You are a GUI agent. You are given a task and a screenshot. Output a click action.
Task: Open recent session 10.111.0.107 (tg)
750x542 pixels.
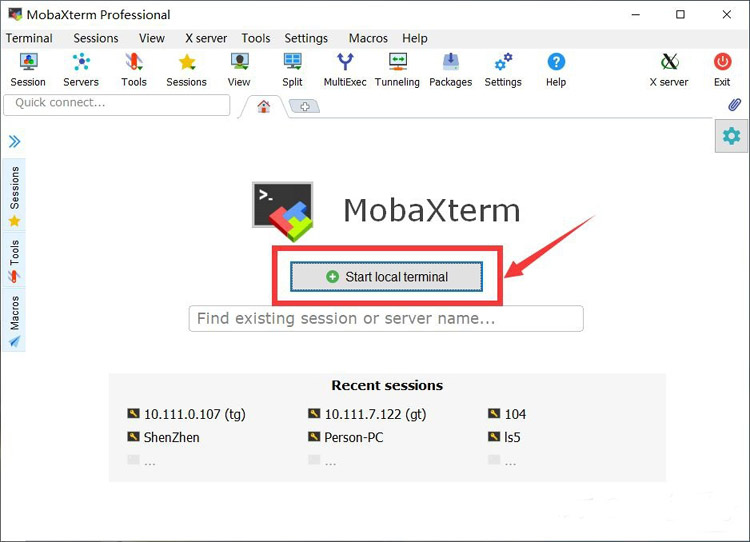click(187, 414)
